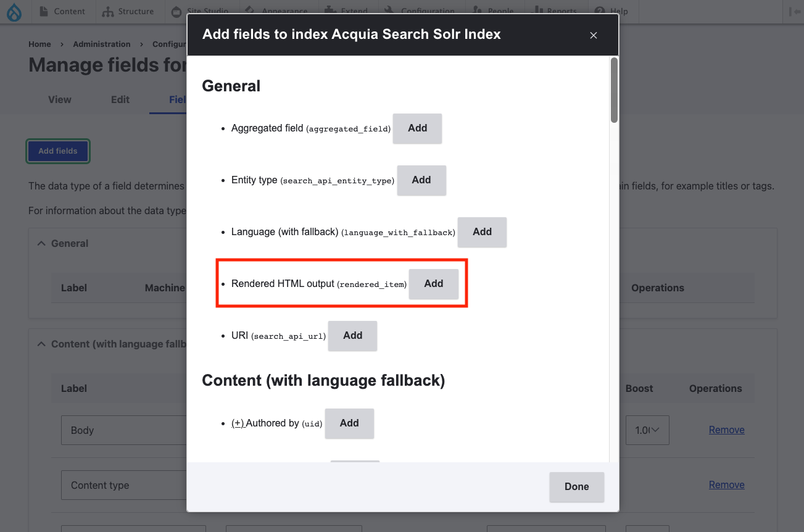The image size is (804, 532).
Task: Click the 'Entity type' list text
Action: coord(254,180)
